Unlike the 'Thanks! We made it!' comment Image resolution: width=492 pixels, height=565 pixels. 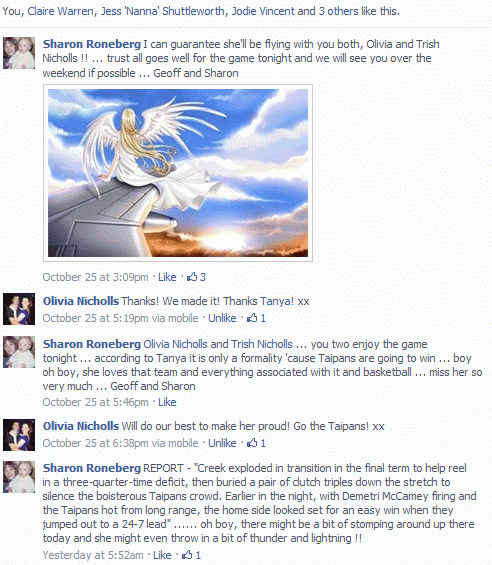222,318
